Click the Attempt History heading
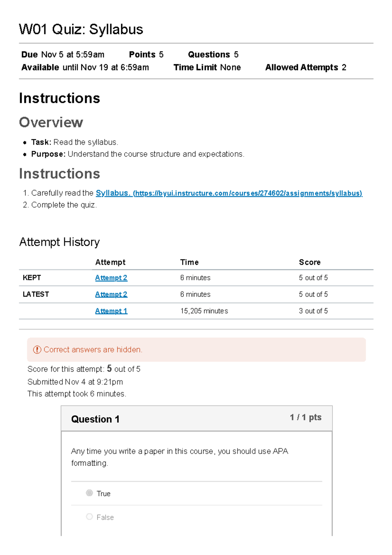The width and height of the screenshot is (392, 555). 60,242
